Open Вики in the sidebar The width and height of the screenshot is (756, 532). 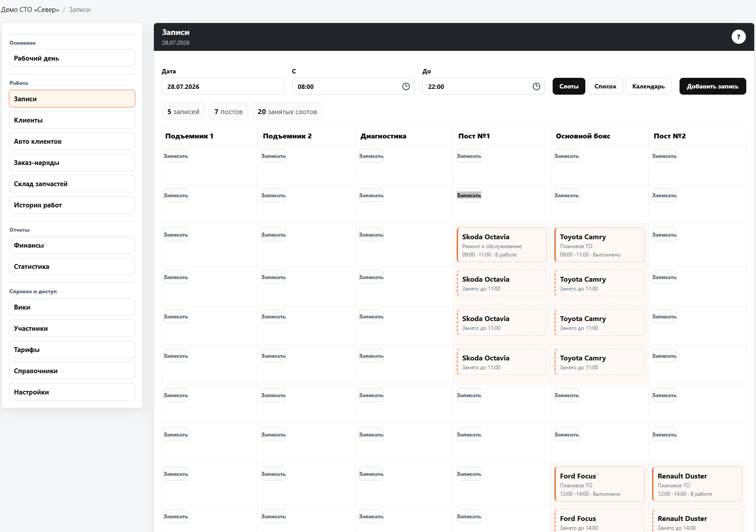[72, 307]
